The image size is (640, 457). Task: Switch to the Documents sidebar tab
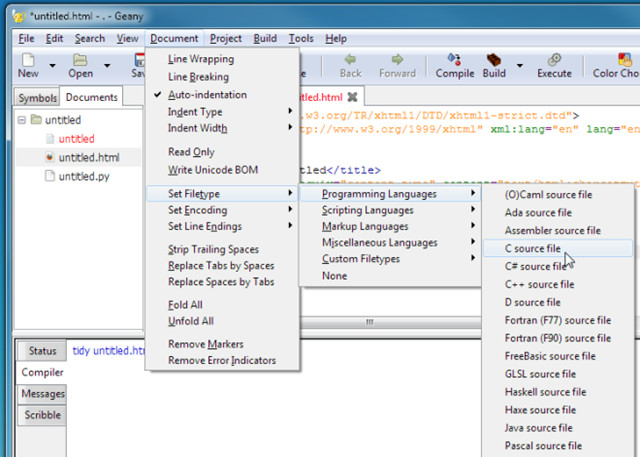[91, 97]
